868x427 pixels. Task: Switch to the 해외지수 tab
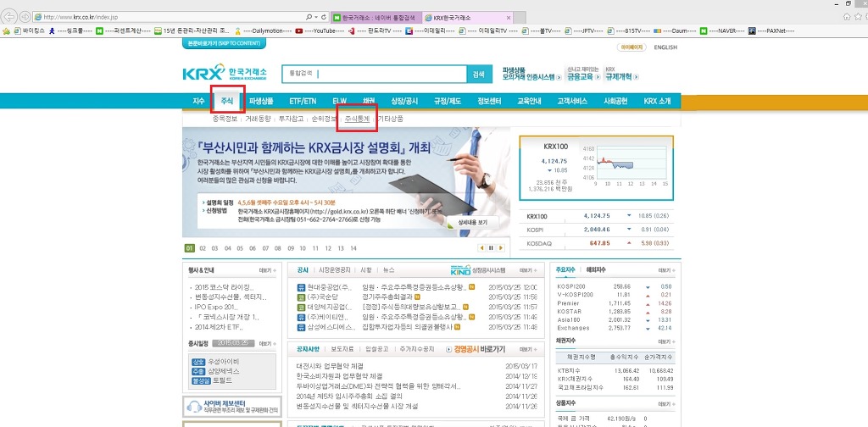click(x=596, y=270)
